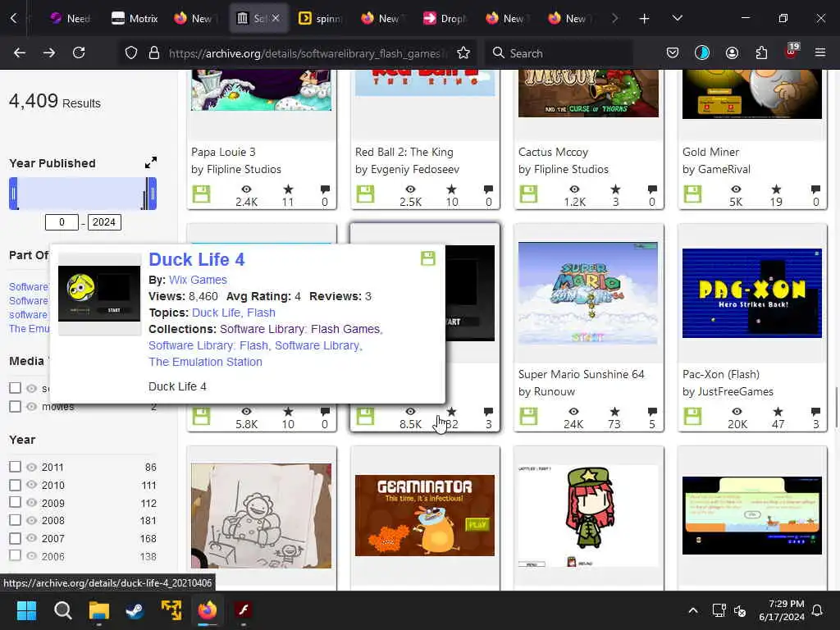Go forward using the browser forward arrow
The height and width of the screenshot is (630, 840).
(x=48, y=52)
